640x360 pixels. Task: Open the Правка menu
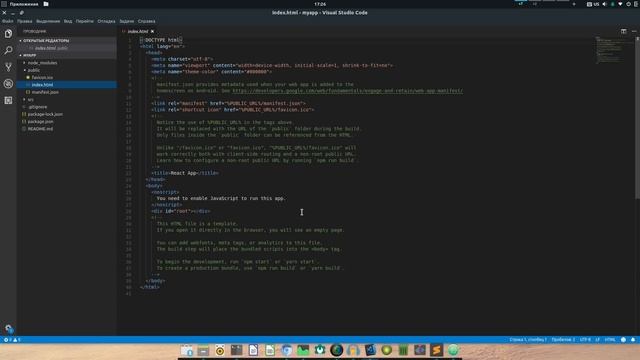coord(24,21)
